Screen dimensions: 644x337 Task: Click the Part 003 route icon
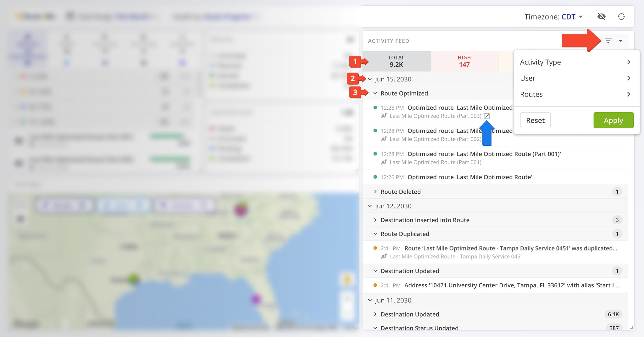coord(384,116)
